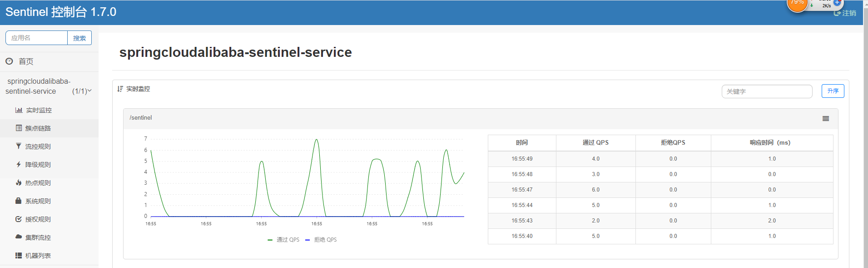Focus the 应用名 search input
This screenshot has height=268, width=868.
(36, 38)
